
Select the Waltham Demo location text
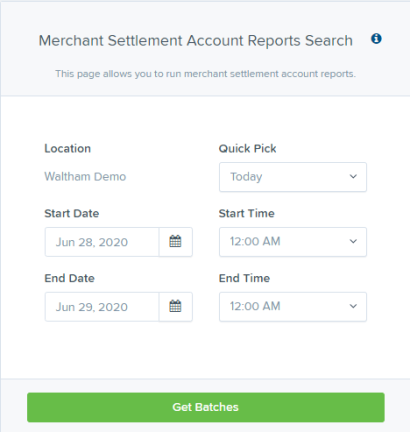85,176
